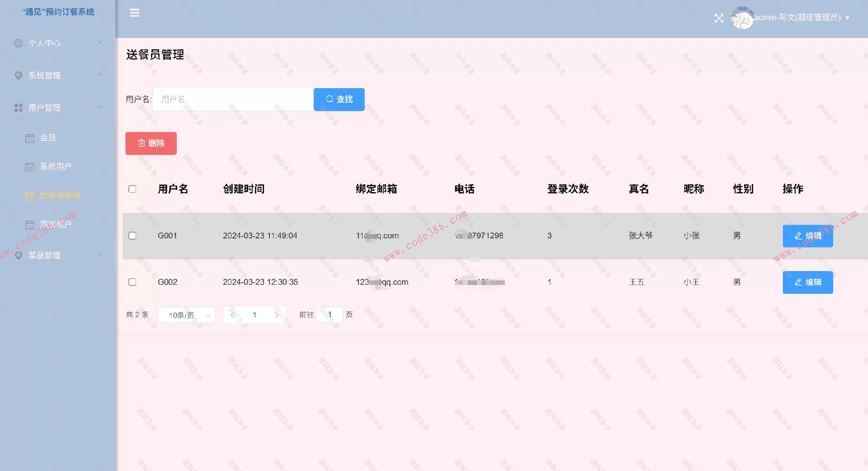Click the 系统管理 location pin icon
The width and height of the screenshot is (868, 471).
coord(18,75)
